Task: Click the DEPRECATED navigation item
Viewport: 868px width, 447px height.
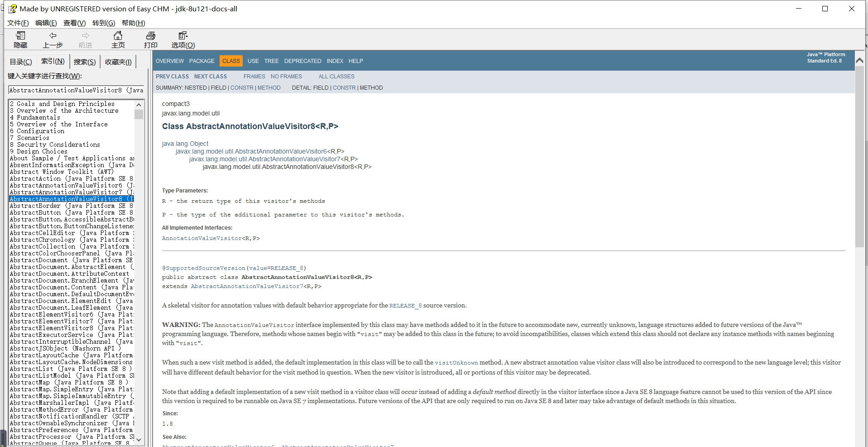Action: (302, 61)
